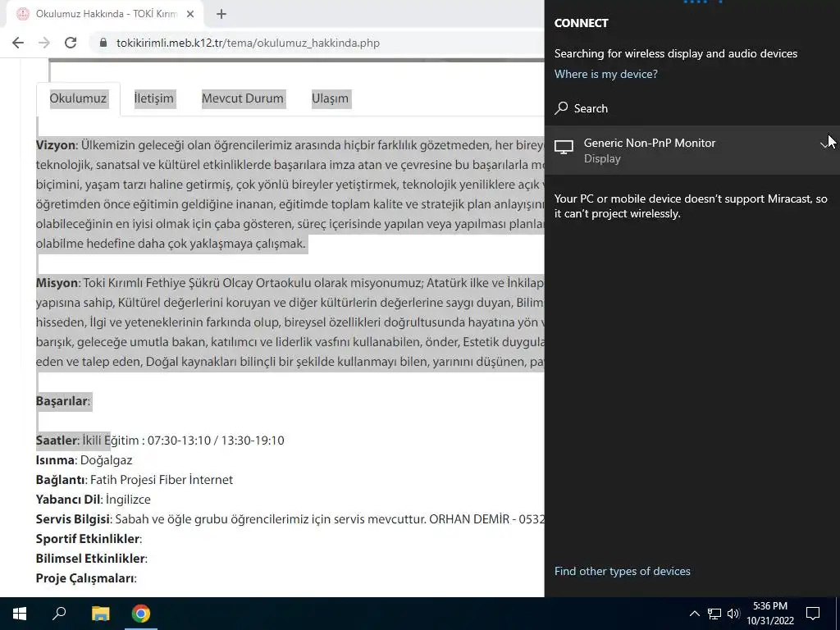Click the 'Bilimsel Etkinlikler' label
This screenshot has height=630, width=840.
[x=90, y=559]
